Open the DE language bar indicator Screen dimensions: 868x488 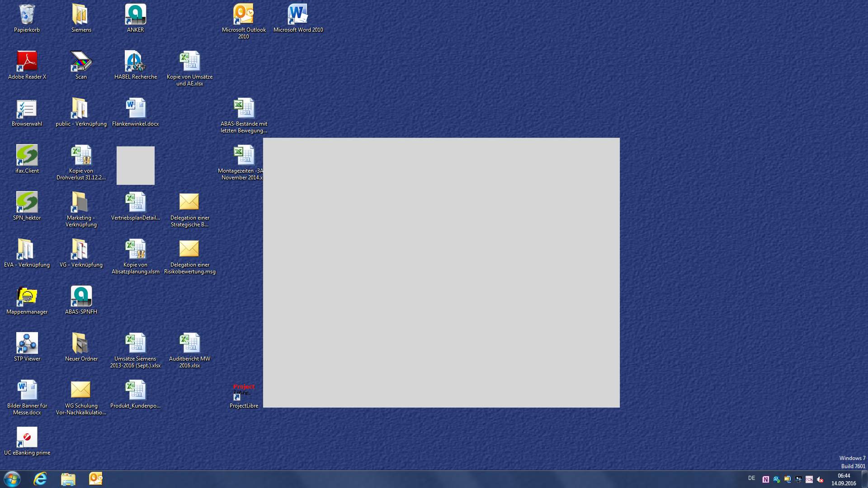pyautogui.click(x=751, y=478)
